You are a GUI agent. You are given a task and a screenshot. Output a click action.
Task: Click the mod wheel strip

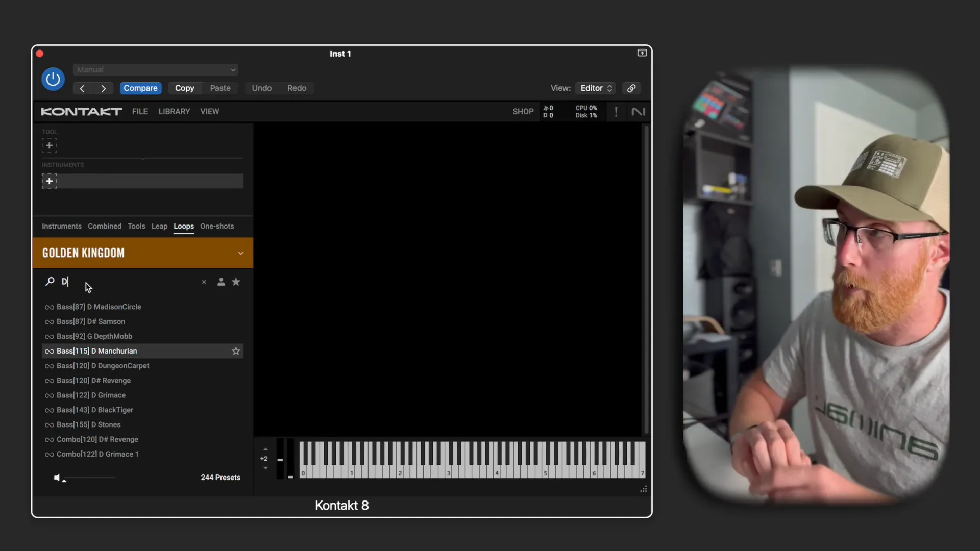pos(290,459)
